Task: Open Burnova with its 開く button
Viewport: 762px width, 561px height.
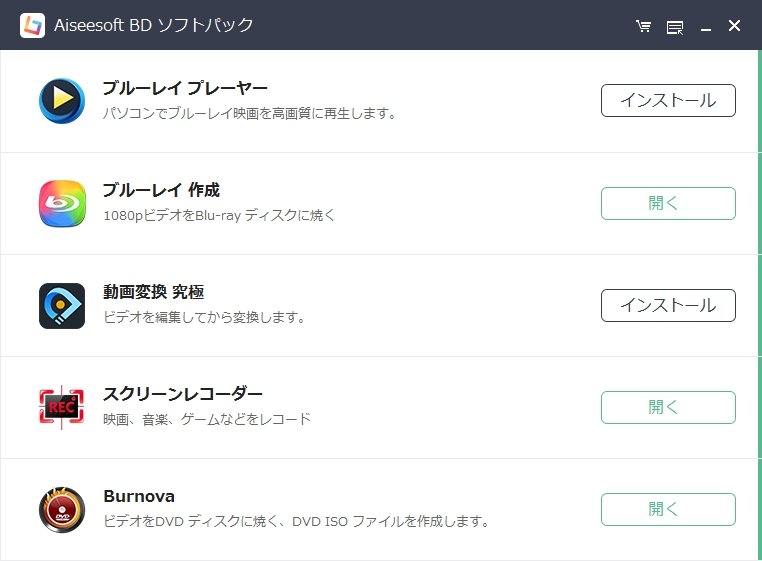Action: [x=668, y=509]
